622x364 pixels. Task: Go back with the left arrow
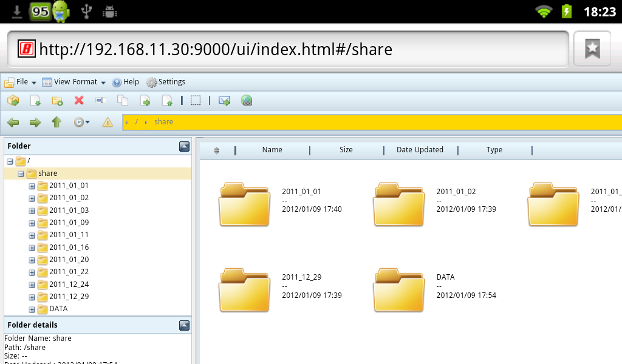[x=13, y=123]
